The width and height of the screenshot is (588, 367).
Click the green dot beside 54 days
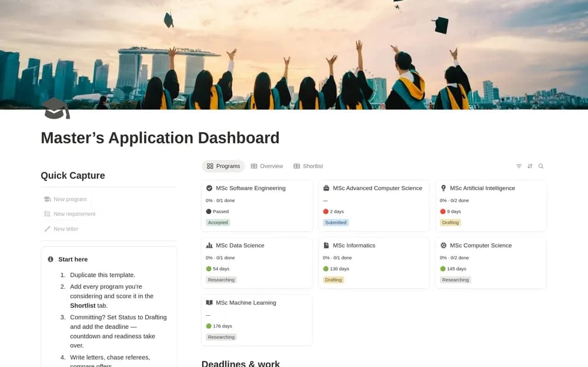tap(209, 269)
